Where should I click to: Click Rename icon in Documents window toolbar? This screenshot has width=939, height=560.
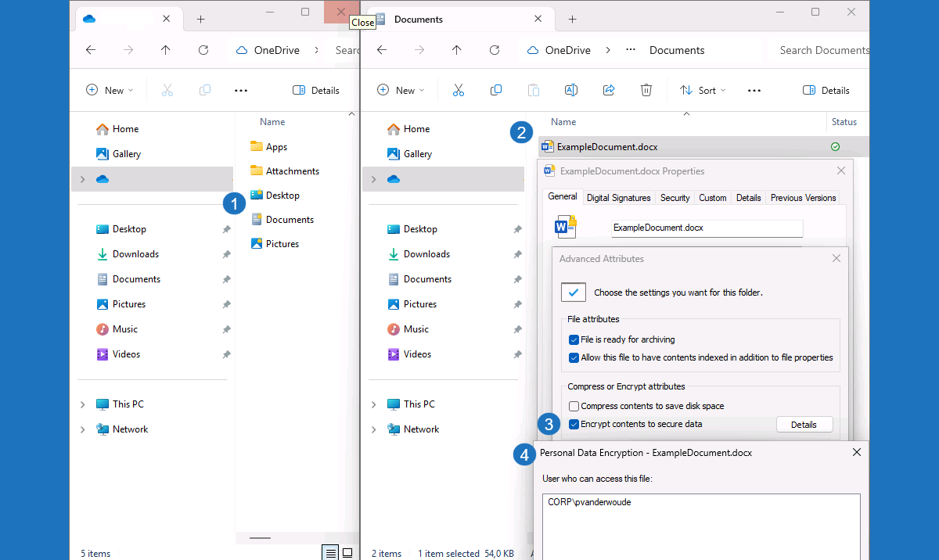coord(571,90)
